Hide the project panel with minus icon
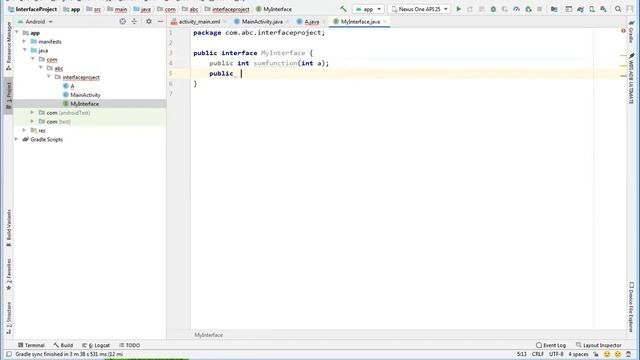The width and height of the screenshot is (640, 360). tap(160, 21)
